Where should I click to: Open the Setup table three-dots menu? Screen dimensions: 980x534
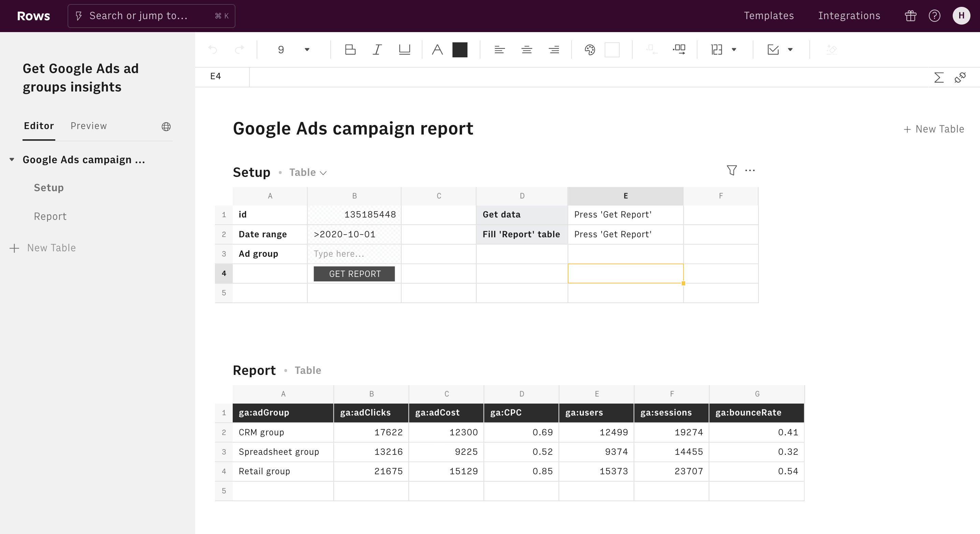pyautogui.click(x=750, y=170)
